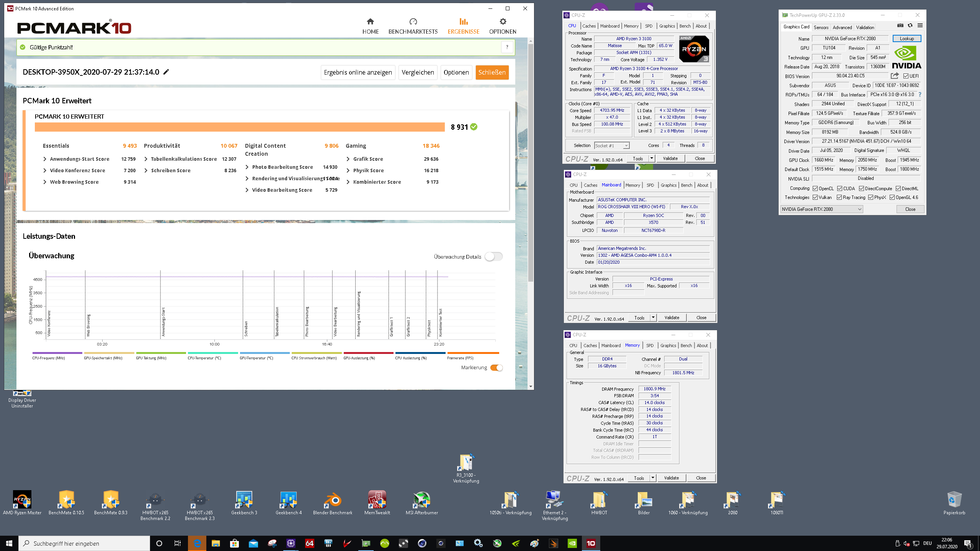
Task: Toggle DirectML checkbox in GPU-Z
Action: click(898, 189)
